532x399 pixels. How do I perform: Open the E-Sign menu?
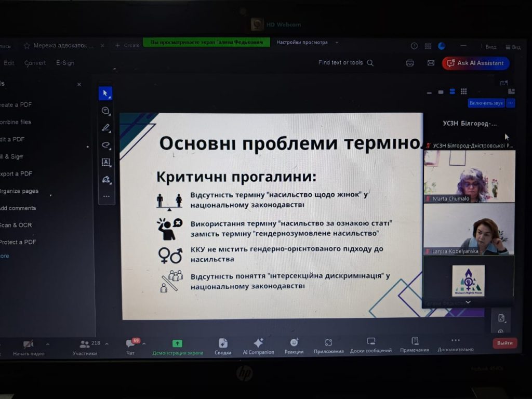65,63
